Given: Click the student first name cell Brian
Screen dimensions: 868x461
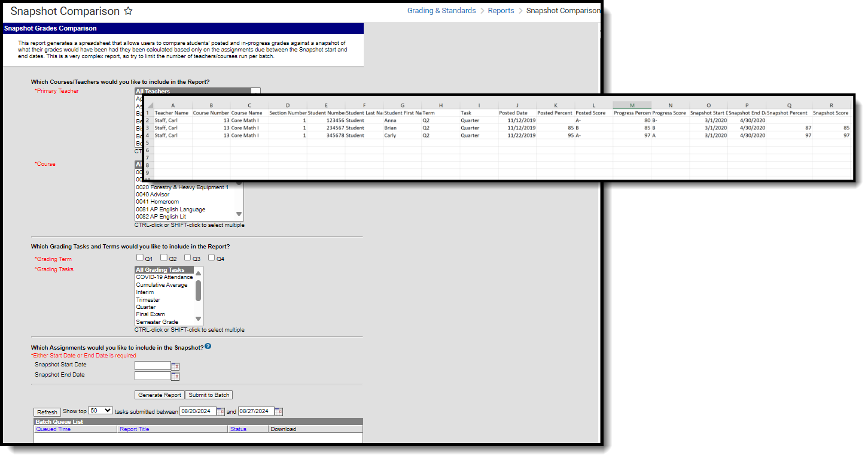Looking at the screenshot, I should tap(403, 128).
